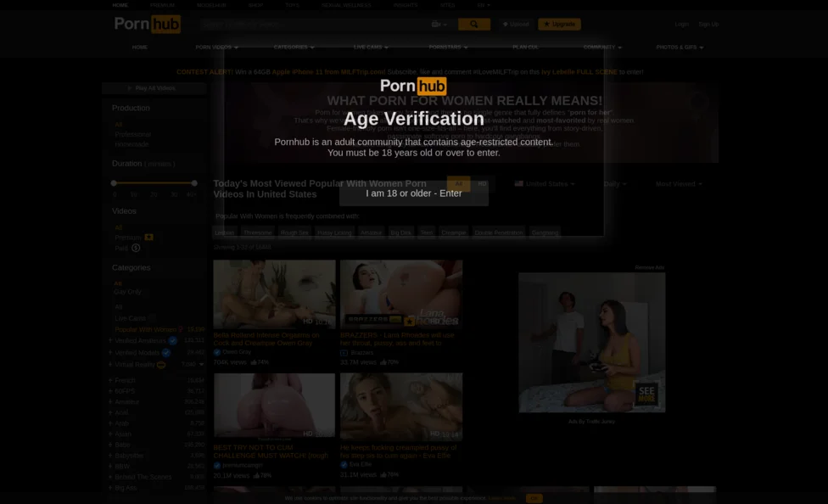Click the Upgrade star button

tap(559, 25)
